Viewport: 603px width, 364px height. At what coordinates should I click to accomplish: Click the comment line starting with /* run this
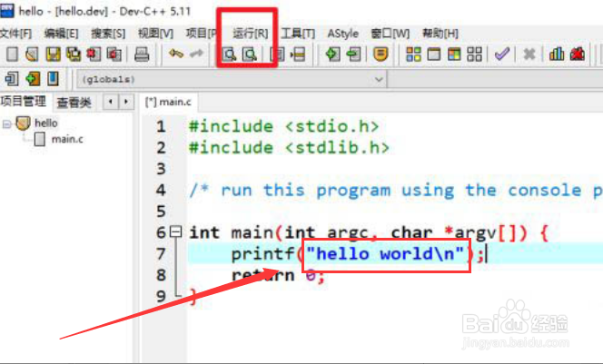[x=396, y=191]
